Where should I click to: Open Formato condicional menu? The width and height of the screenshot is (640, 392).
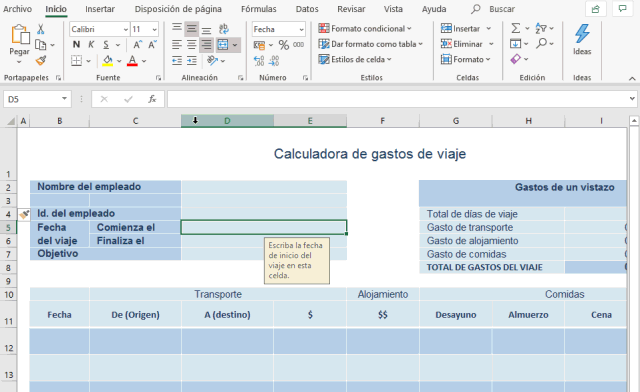point(365,29)
